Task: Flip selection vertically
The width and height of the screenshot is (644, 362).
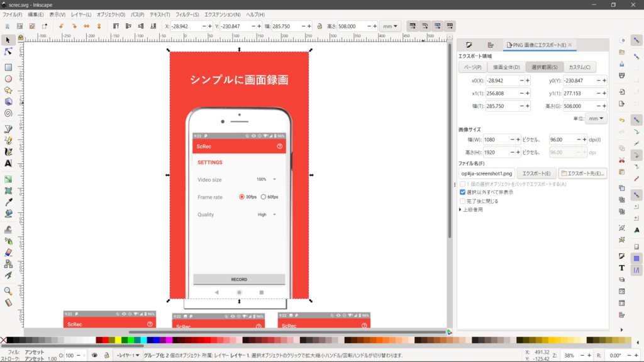Action: pos(99,26)
